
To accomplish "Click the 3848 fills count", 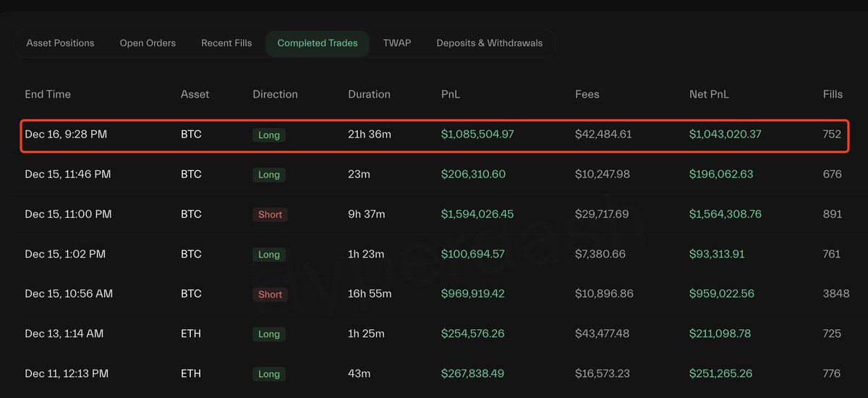I will point(831,294).
